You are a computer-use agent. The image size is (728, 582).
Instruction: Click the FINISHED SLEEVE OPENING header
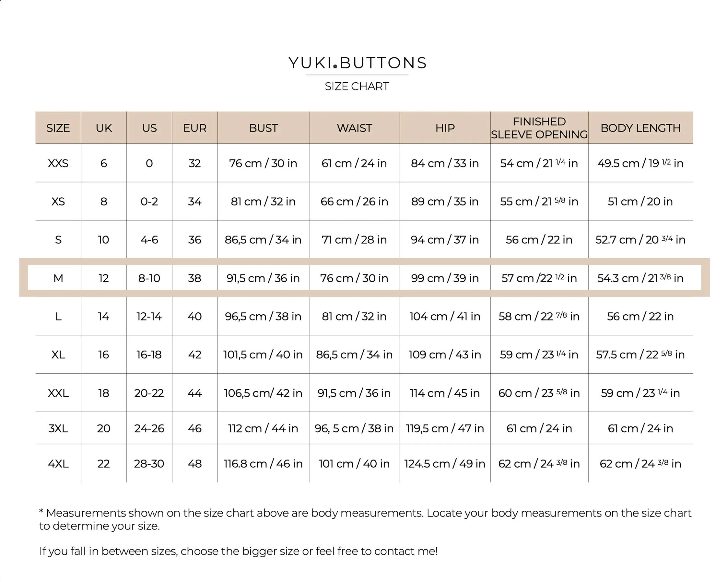click(x=539, y=128)
